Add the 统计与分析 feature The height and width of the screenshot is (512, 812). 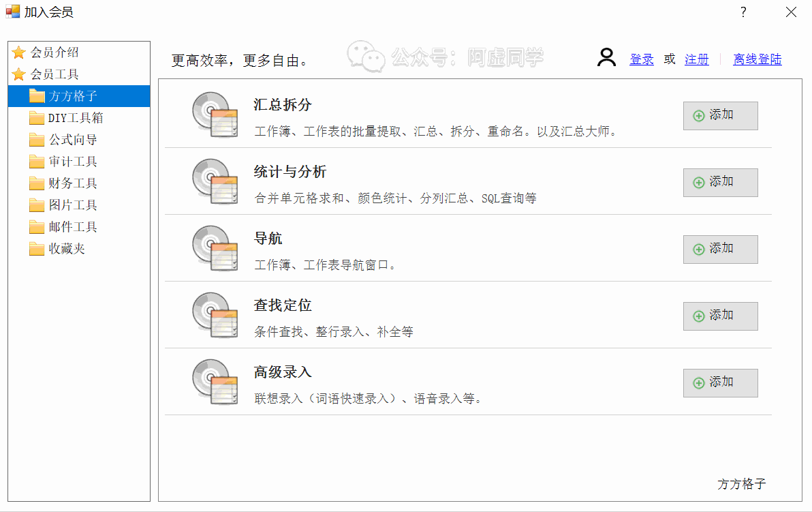720,183
